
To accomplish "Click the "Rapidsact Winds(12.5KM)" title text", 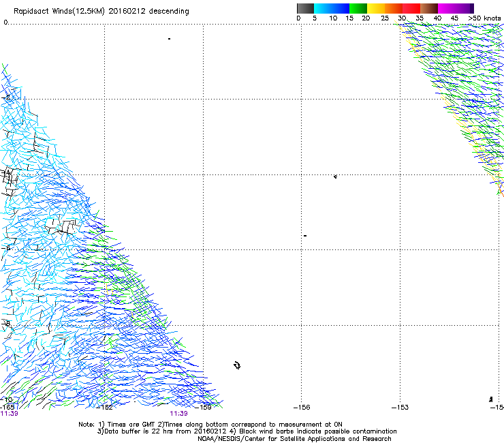I will click(59, 12).
